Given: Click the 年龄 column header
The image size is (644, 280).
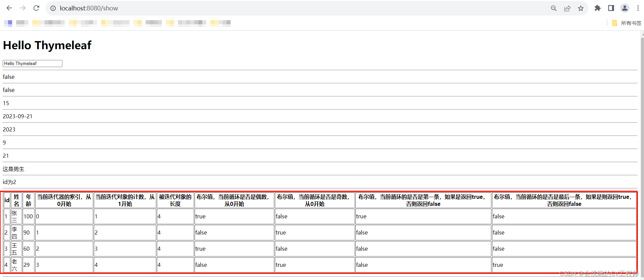Looking at the screenshot, I should click(x=28, y=200).
